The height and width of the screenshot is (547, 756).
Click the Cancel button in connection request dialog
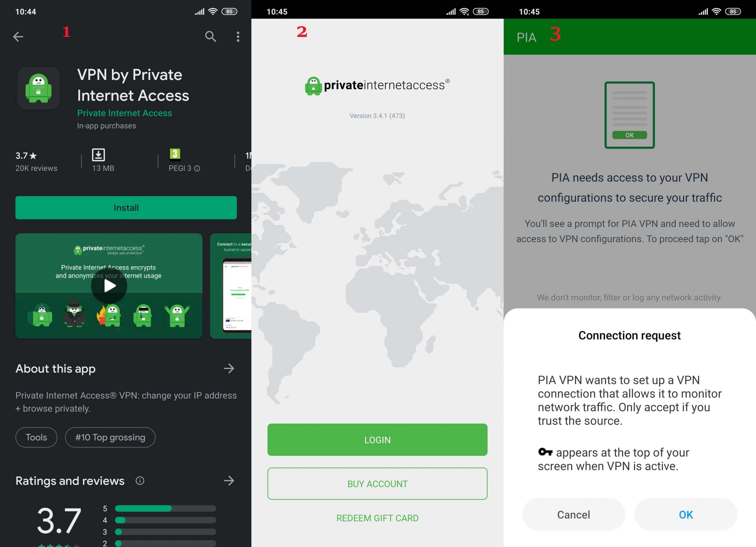[573, 515]
